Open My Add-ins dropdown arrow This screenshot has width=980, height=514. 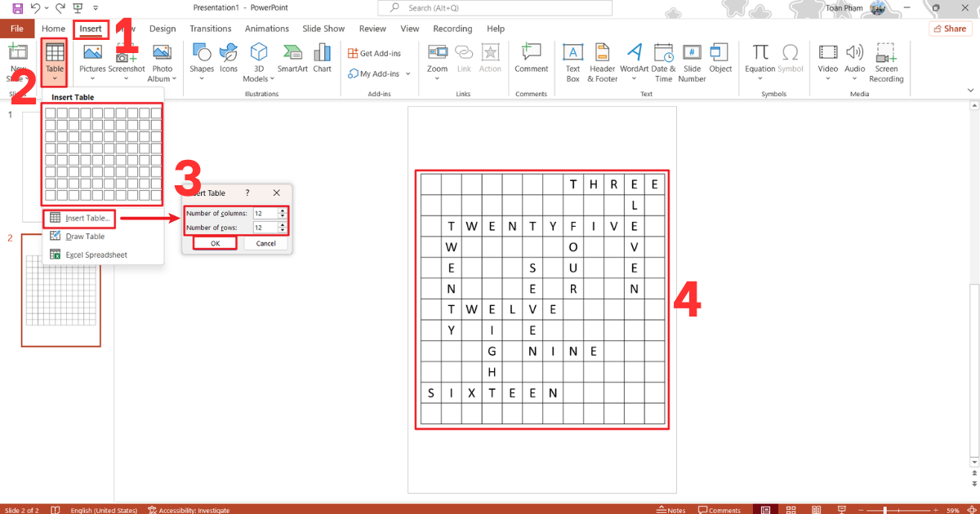point(406,73)
